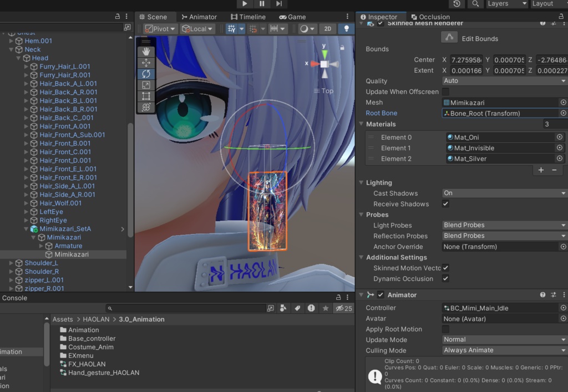Toggle 2D view mode
This screenshot has width=568, height=392.
(x=327, y=29)
